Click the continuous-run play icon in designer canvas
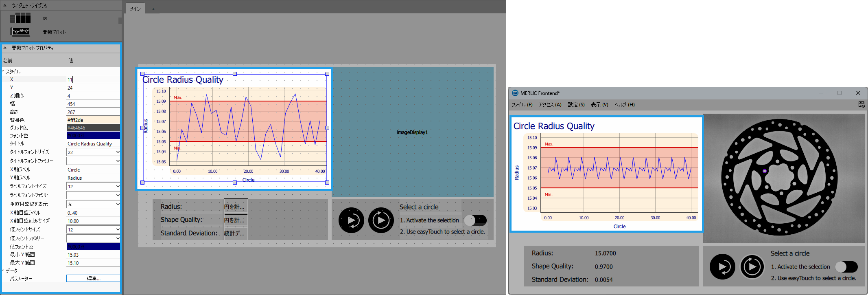The image size is (868, 295). coord(381,220)
